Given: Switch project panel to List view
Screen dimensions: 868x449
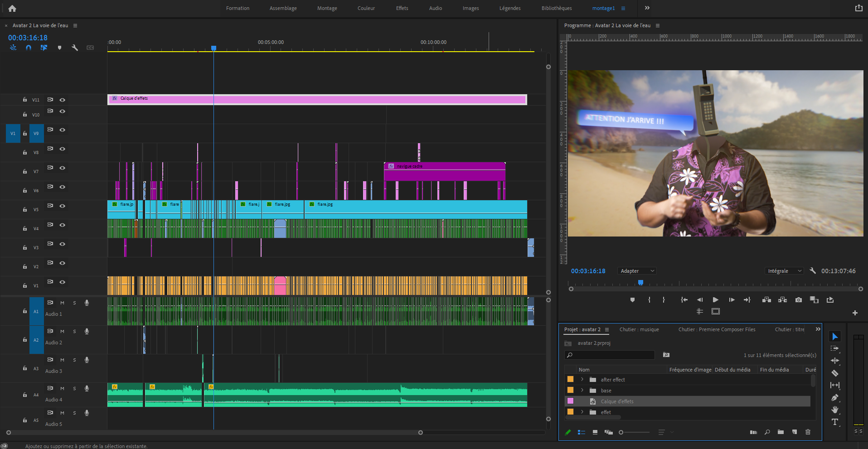Looking at the screenshot, I should pos(582,432).
